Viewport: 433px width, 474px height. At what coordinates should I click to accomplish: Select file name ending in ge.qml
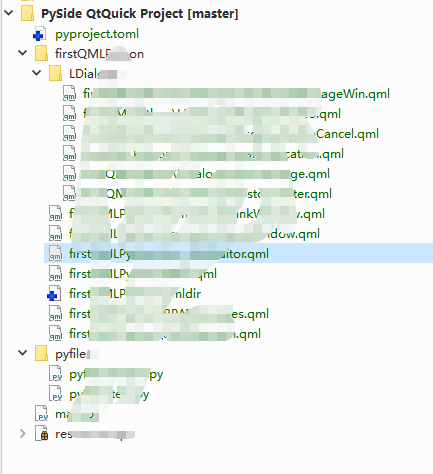click(x=206, y=174)
